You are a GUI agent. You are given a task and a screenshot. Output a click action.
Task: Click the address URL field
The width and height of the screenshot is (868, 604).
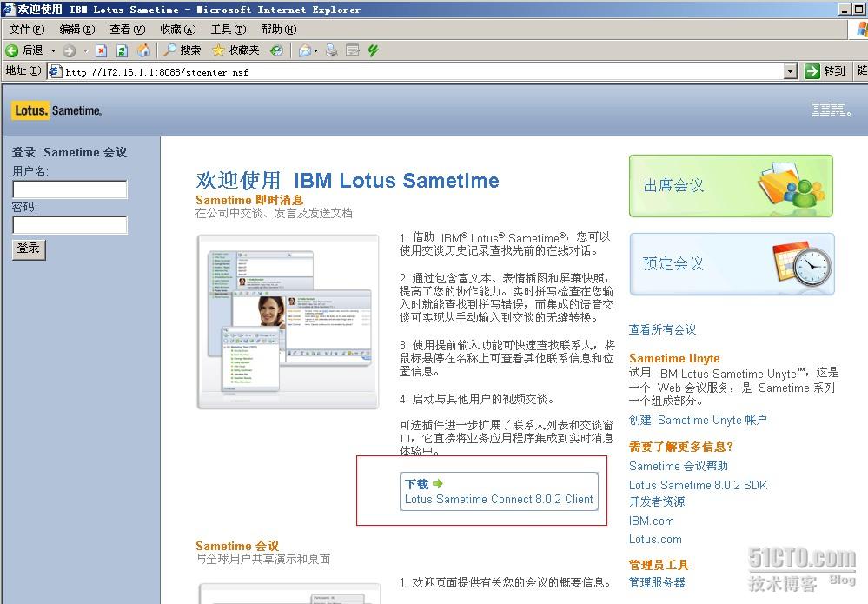[423, 71]
